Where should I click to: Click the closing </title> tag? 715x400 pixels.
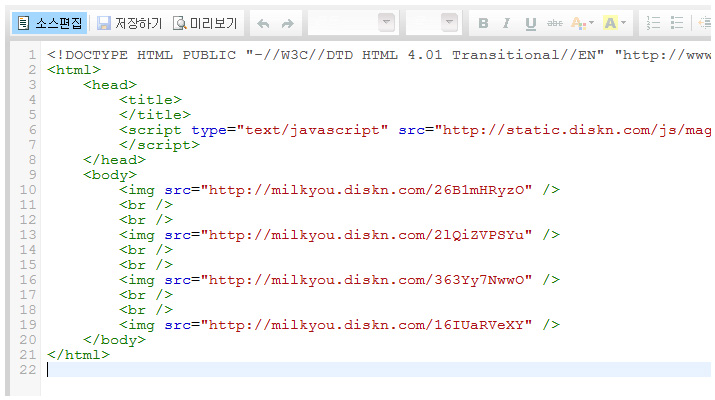click(155, 115)
